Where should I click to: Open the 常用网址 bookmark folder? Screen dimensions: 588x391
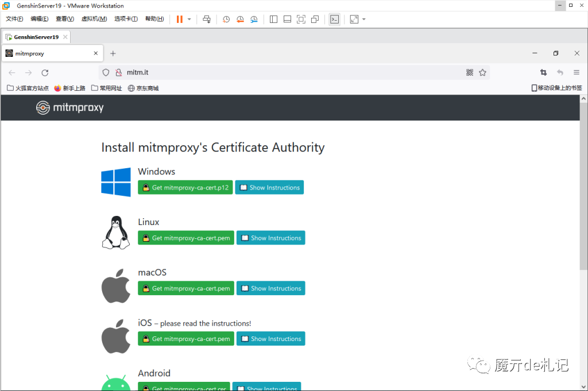pos(107,88)
